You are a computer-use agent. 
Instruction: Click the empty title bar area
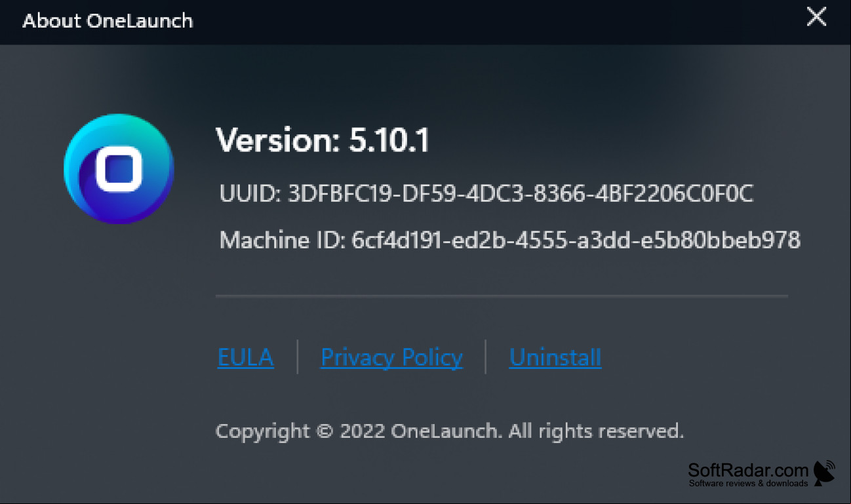(498, 21)
